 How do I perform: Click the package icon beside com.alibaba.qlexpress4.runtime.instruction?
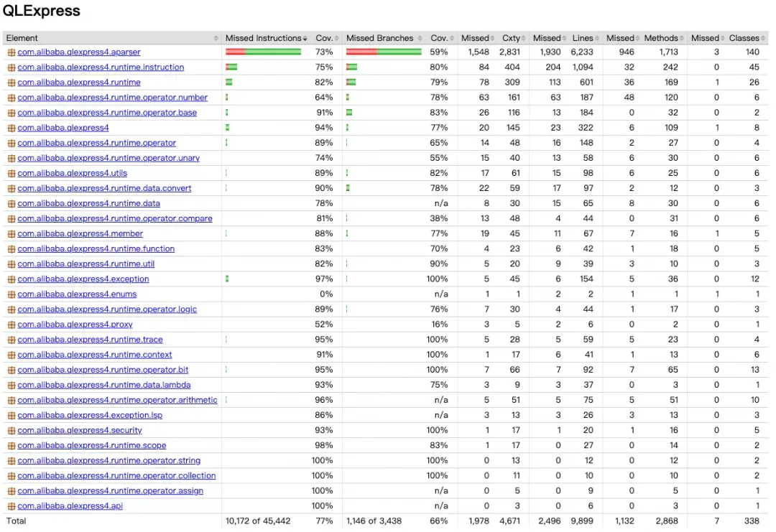[x=11, y=67]
